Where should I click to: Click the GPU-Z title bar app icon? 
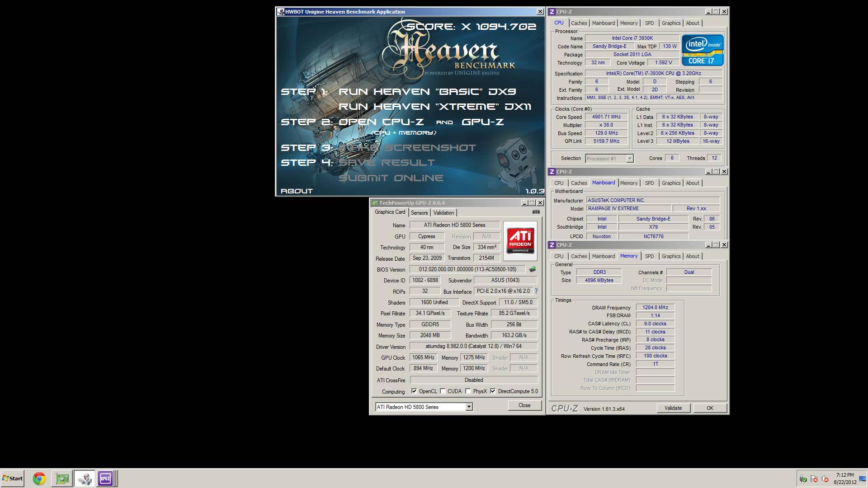[375, 203]
